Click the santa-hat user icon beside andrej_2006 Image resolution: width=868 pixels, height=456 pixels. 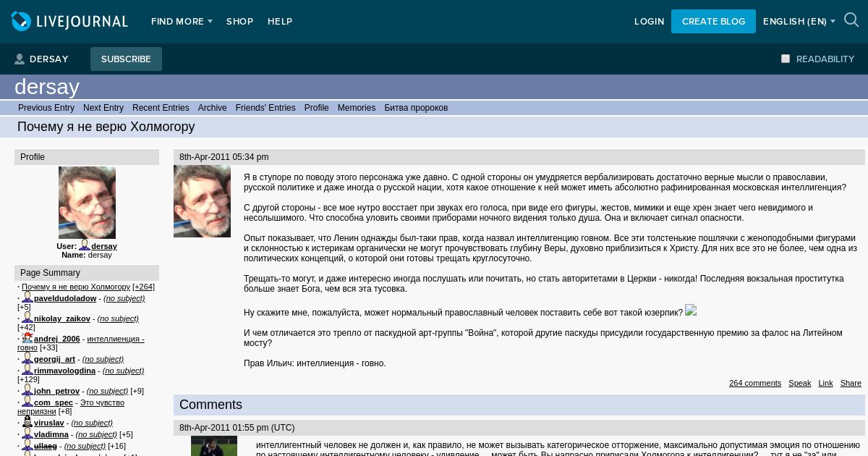27,338
